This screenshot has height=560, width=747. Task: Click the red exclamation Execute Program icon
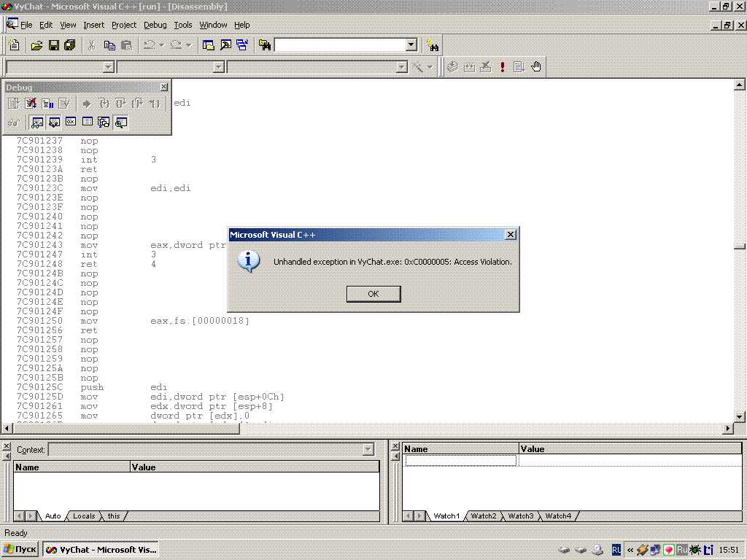point(502,66)
